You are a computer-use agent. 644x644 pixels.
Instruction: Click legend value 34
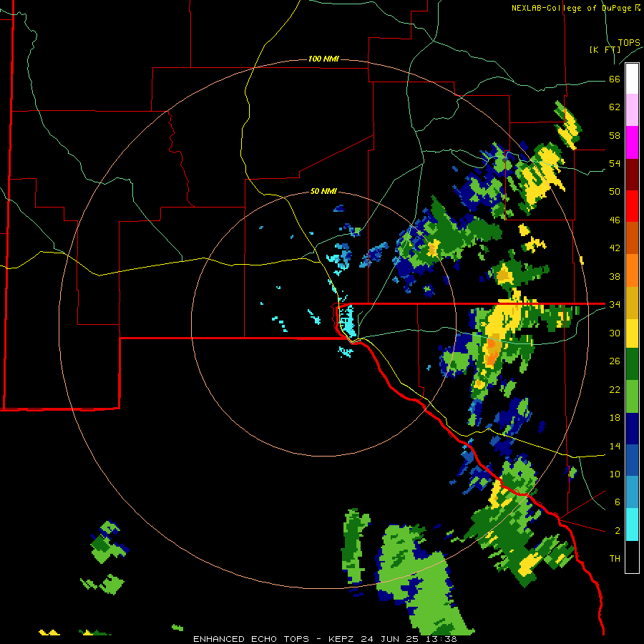[615, 305]
